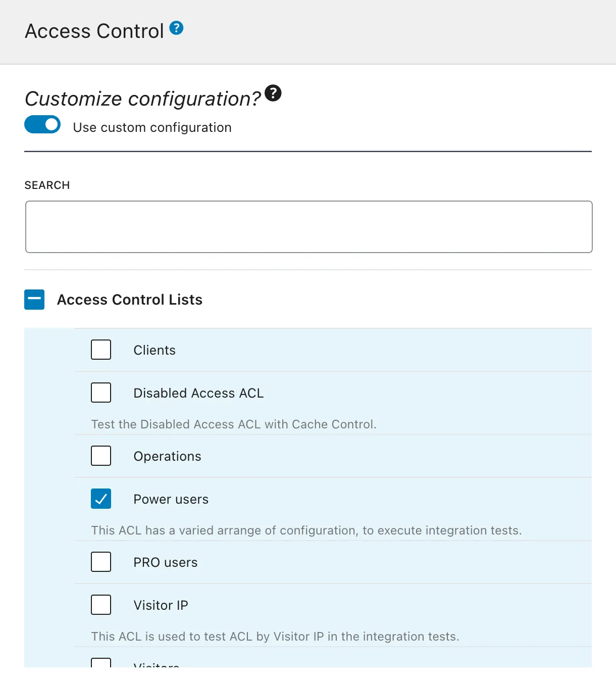
Task: Check the Clients checkbox
Action: tap(101, 350)
